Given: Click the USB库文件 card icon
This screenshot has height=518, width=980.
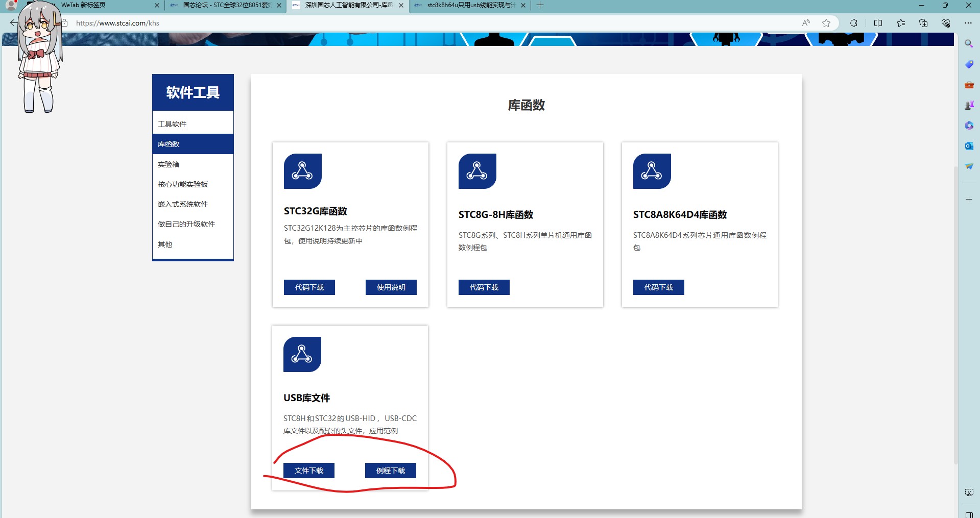Looking at the screenshot, I should (302, 354).
